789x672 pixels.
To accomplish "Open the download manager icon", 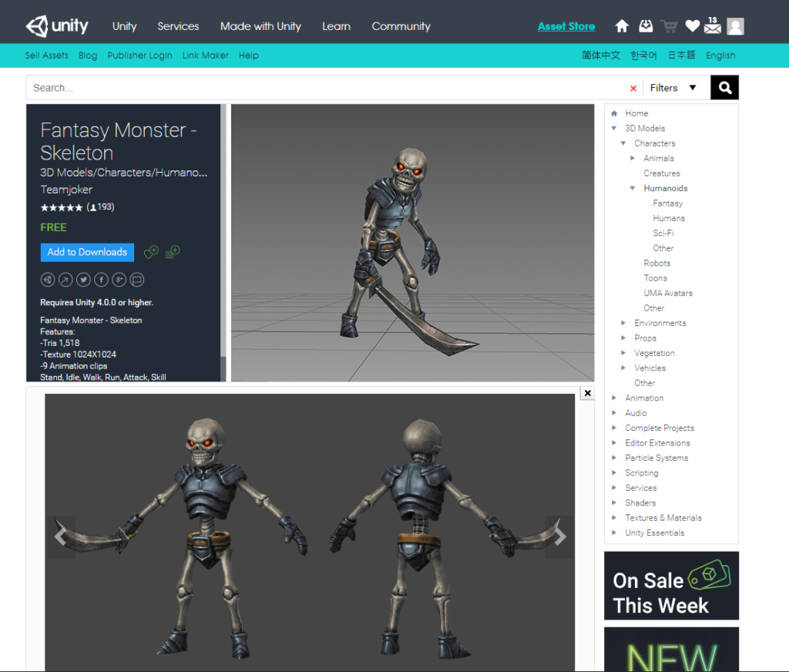I will point(646,25).
